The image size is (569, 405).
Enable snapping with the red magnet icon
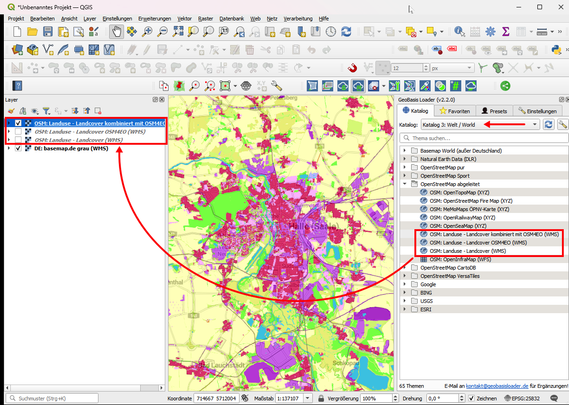(352, 68)
